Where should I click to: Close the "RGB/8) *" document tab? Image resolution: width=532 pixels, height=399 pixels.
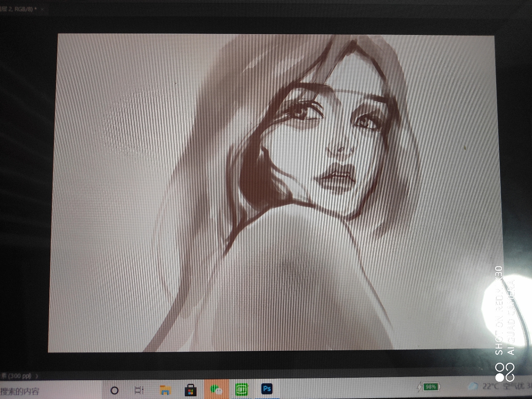click(42, 9)
